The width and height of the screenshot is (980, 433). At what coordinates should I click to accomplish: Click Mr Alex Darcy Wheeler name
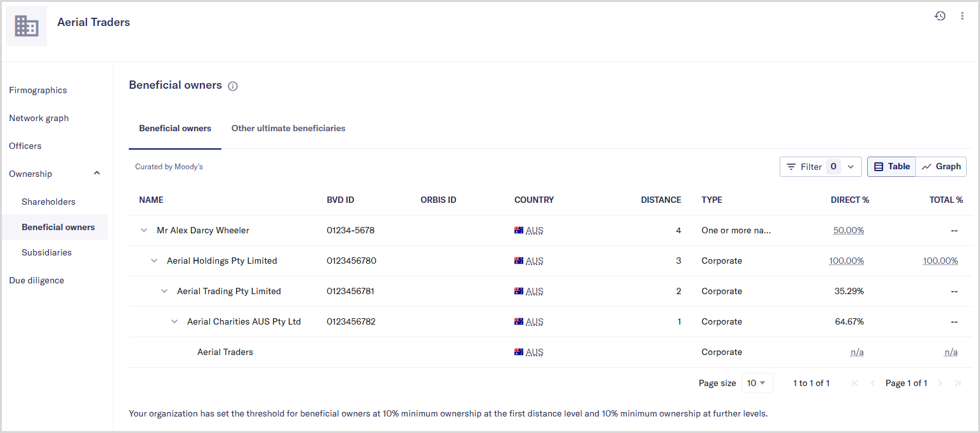pyautogui.click(x=203, y=230)
